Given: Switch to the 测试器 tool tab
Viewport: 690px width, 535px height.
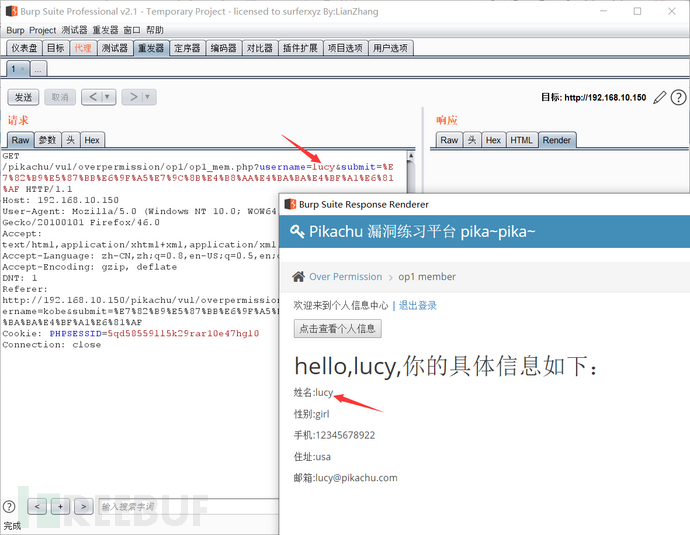Looking at the screenshot, I should pos(115,48).
